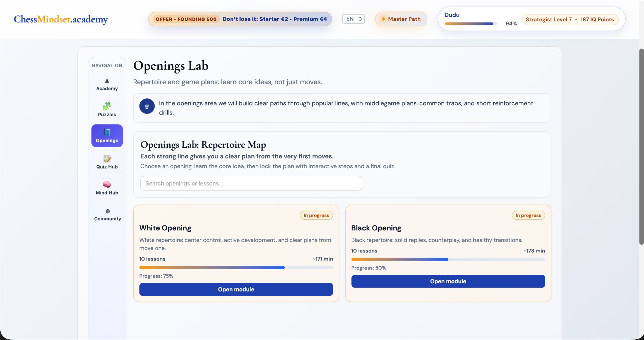Click the NAVIGATION sidebar header
Image resolution: width=644 pixels, height=340 pixels.
107,66
